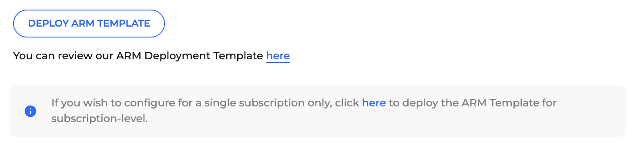
Task: Launch deployment via the outlined DEPLOY button
Action: [89, 24]
